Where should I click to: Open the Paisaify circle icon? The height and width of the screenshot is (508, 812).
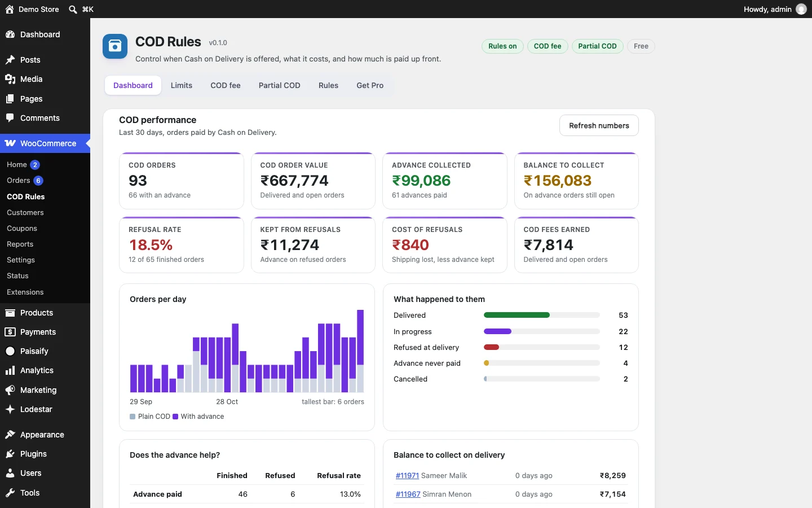coord(10,351)
